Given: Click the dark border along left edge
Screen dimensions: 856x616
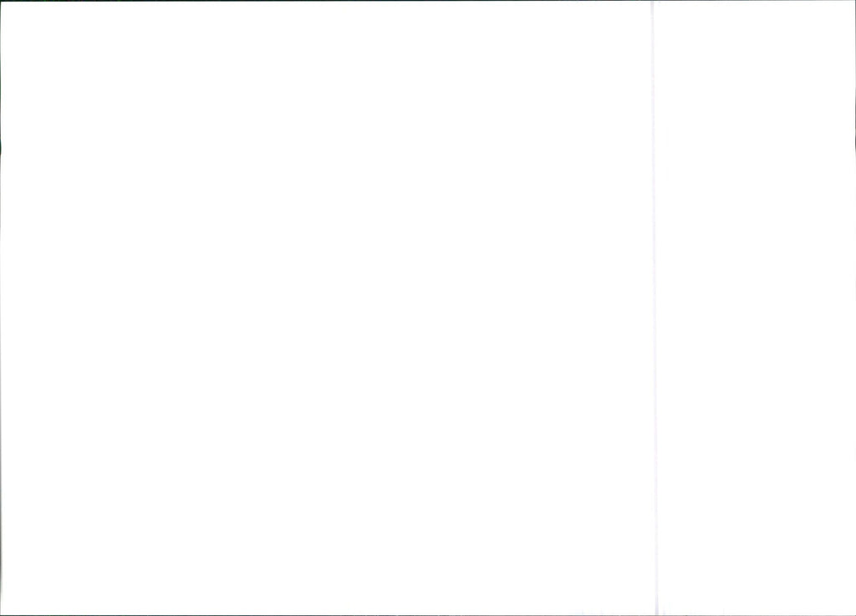Looking at the screenshot, I should (x=1, y=308).
